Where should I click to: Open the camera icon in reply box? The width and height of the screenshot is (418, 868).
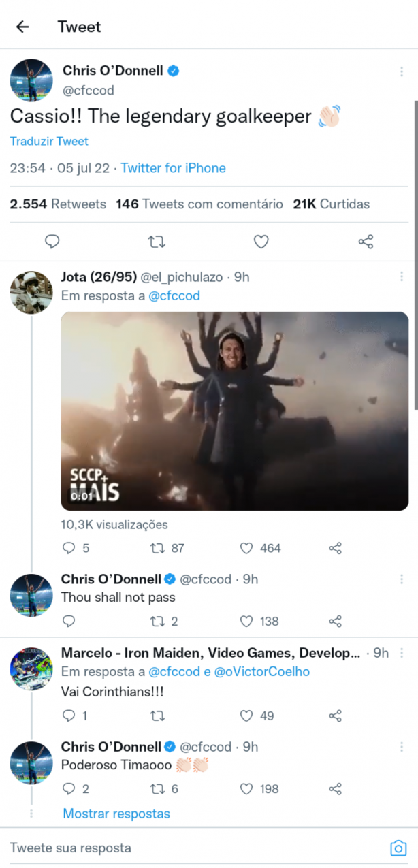click(x=398, y=848)
